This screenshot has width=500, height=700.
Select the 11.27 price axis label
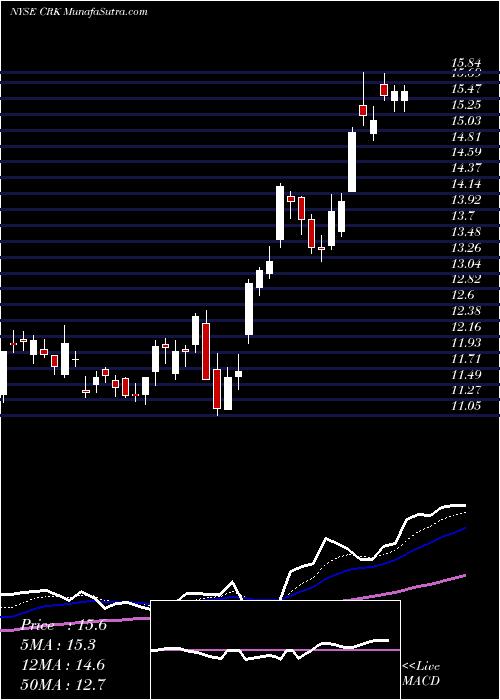465,391
